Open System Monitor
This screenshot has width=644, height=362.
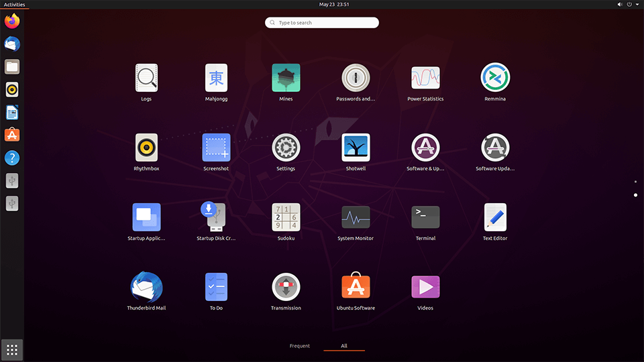[x=356, y=217]
